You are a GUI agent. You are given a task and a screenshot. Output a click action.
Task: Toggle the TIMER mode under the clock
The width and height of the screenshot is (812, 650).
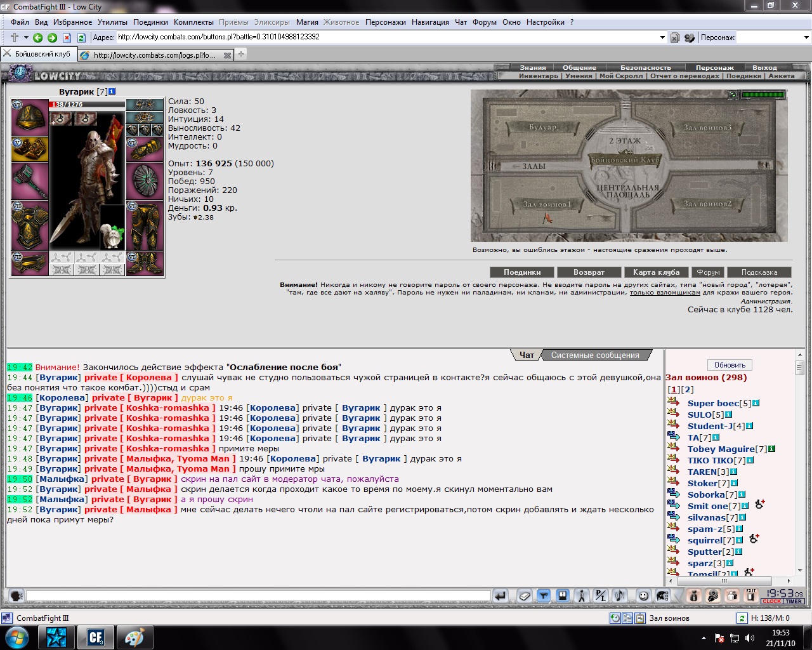[794, 601]
